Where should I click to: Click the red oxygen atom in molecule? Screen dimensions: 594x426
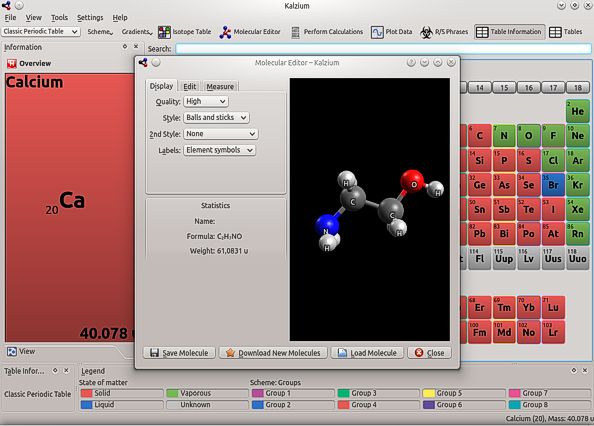[412, 181]
